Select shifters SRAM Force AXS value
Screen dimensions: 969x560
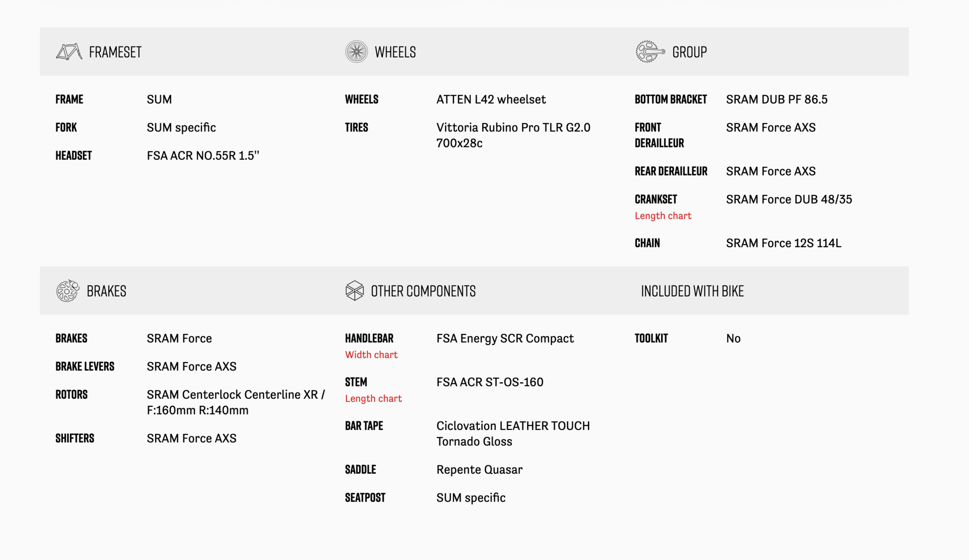tap(192, 438)
